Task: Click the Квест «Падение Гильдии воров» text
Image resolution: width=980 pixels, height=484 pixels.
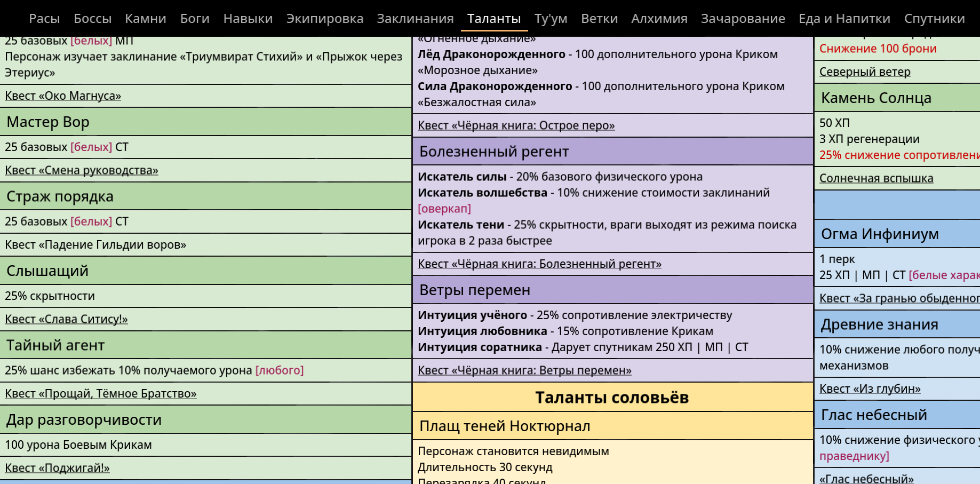Action: point(95,245)
